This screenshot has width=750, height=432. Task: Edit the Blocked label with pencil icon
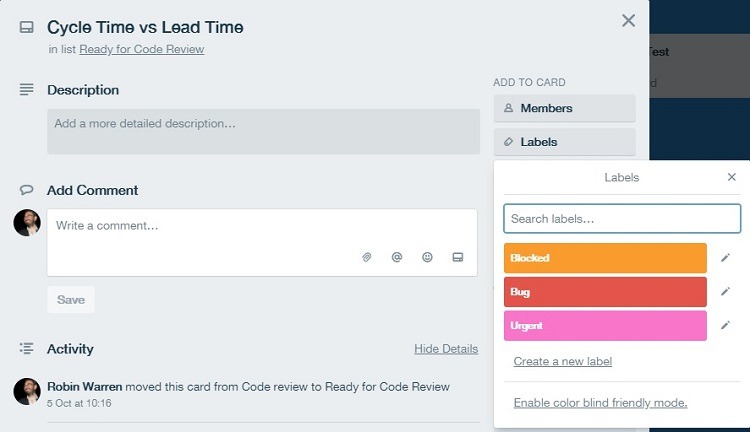coord(725,258)
